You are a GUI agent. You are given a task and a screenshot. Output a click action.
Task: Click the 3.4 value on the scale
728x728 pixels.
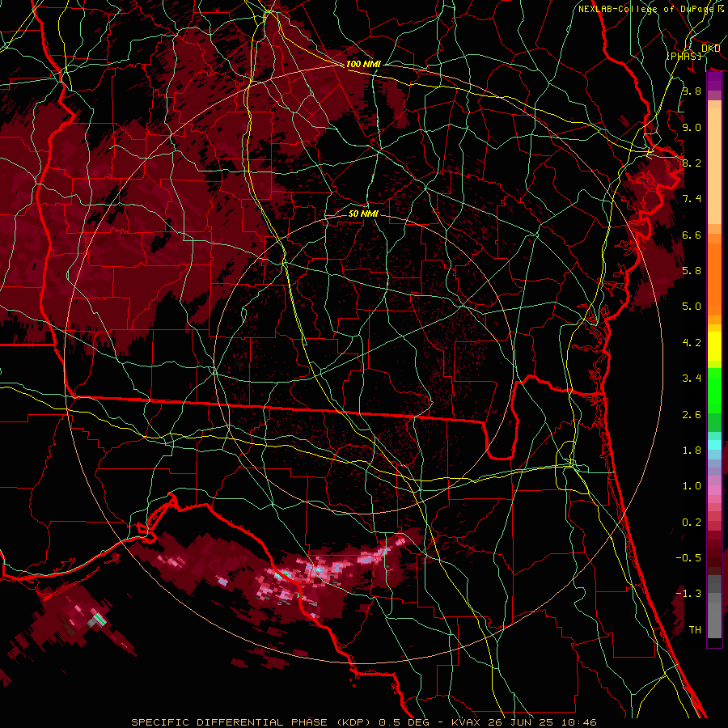point(692,379)
